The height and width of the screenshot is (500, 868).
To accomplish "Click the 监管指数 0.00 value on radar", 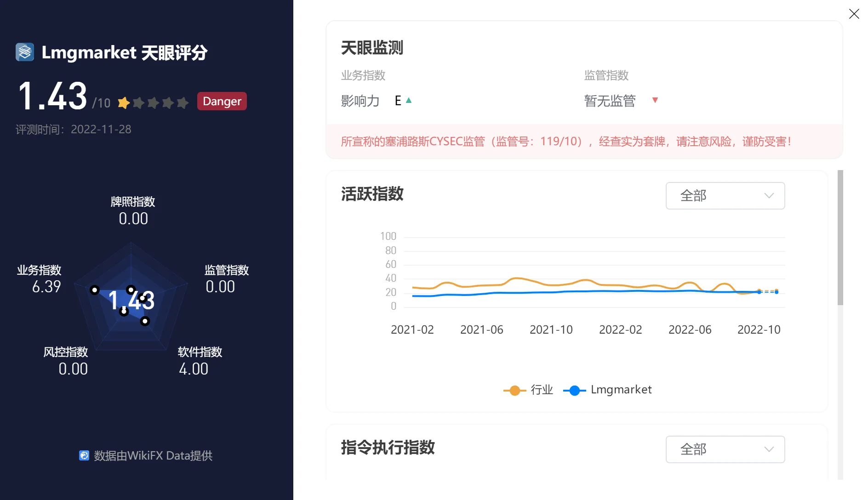I will click(x=220, y=287).
